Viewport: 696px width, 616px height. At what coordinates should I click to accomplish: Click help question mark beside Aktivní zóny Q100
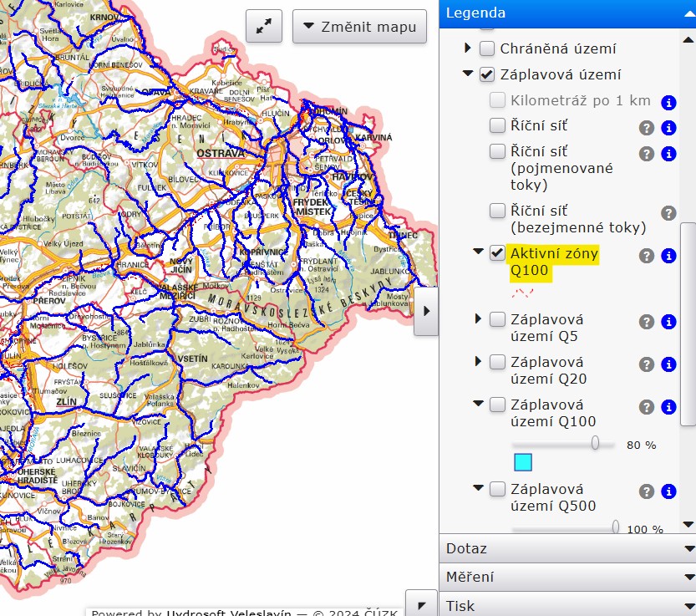click(646, 256)
